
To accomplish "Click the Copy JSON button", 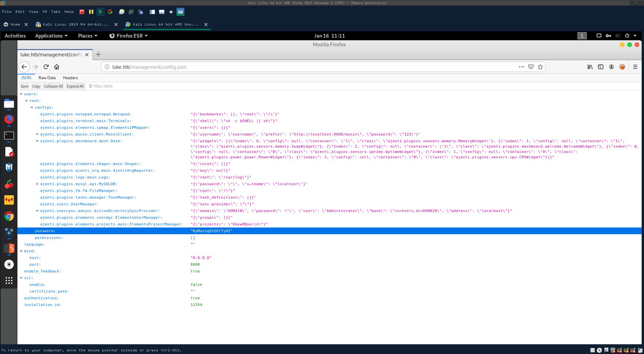I will coord(36,86).
